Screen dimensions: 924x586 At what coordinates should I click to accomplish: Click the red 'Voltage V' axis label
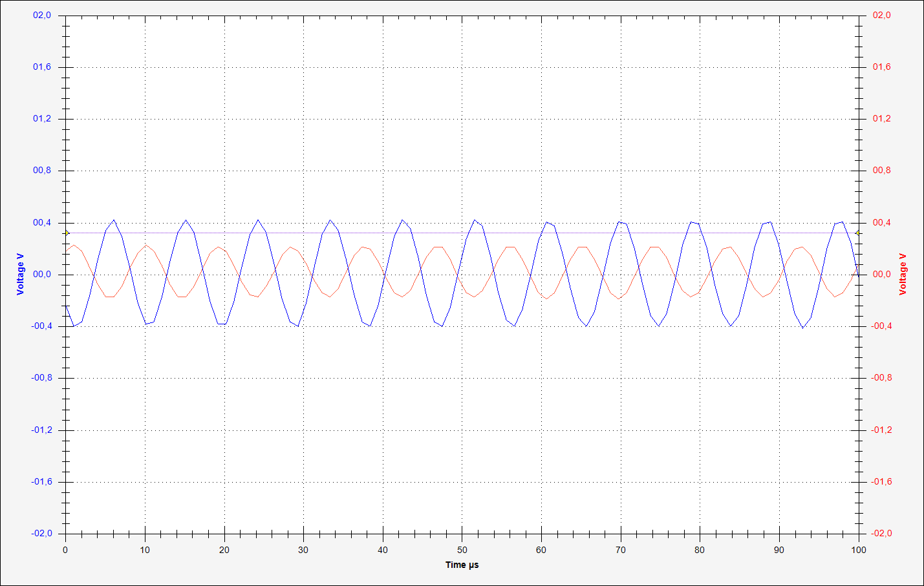[903, 275]
